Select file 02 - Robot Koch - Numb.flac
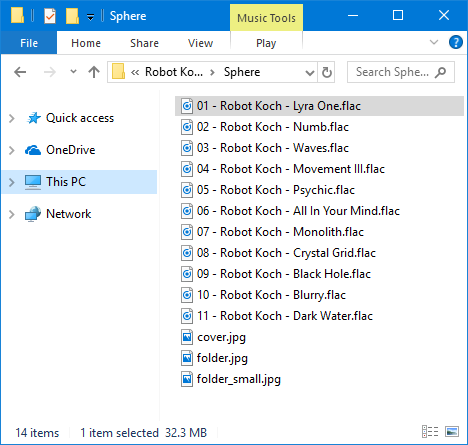The height and width of the screenshot is (445, 468). tap(273, 127)
